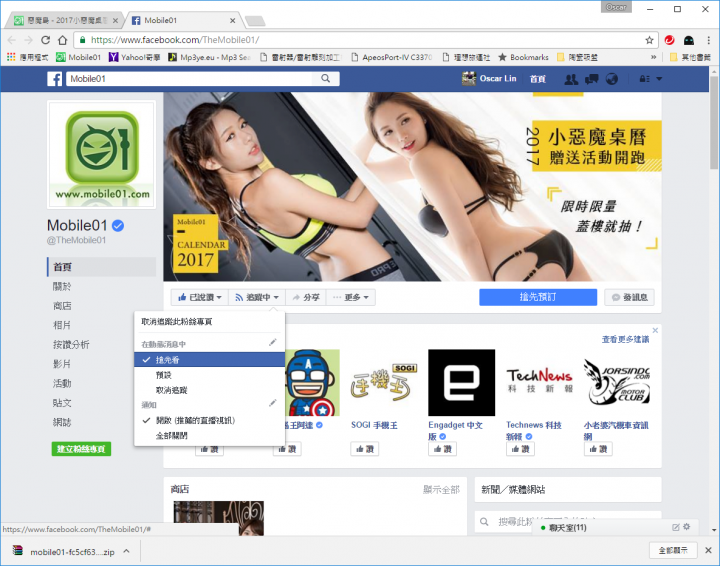Image resolution: width=720 pixels, height=566 pixels.
Task: Open chat options gear icon
Action: (686, 527)
